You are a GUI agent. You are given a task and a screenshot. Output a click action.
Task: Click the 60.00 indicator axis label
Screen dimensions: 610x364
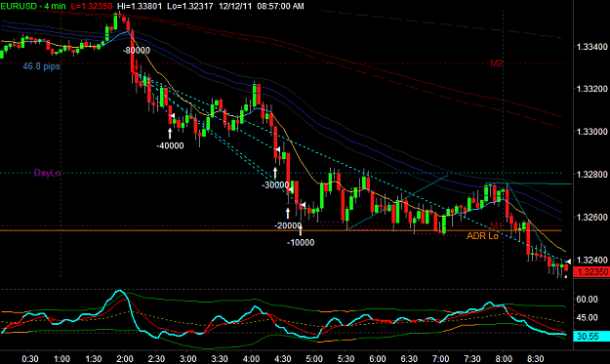[587, 299]
